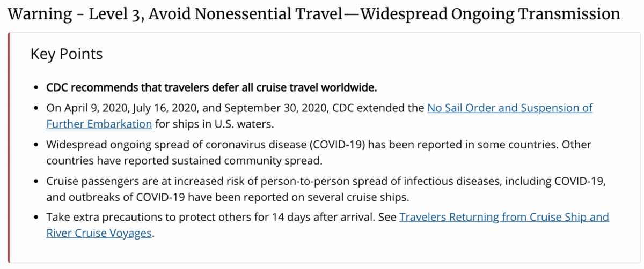Click the red left border of Key Points box
Viewport: 644px width, 269px height.
click(x=9, y=147)
